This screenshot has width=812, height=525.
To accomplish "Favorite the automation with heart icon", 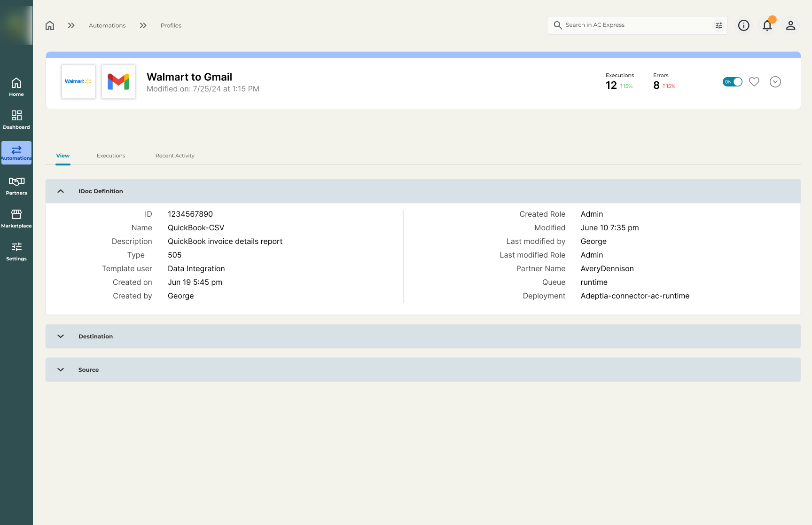I will [754, 82].
